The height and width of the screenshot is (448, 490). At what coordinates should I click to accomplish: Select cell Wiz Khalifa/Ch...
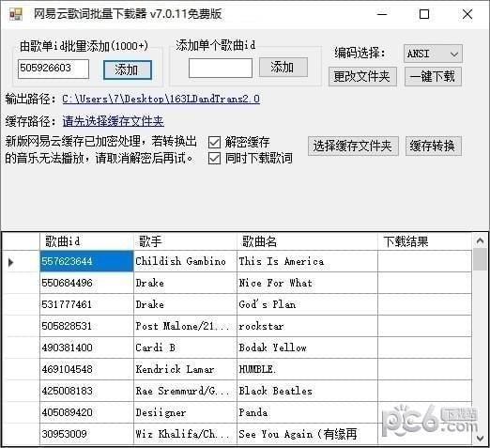point(185,434)
